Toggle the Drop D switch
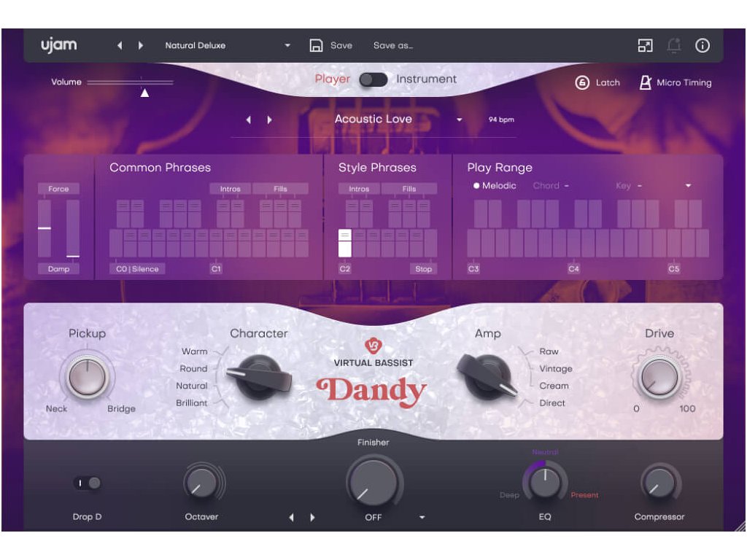The height and width of the screenshot is (560, 747). [x=88, y=483]
